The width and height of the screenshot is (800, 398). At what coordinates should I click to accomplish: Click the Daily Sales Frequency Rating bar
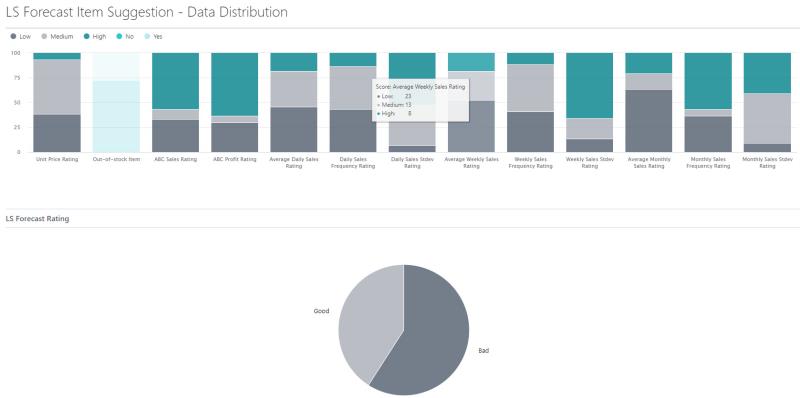(x=353, y=102)
